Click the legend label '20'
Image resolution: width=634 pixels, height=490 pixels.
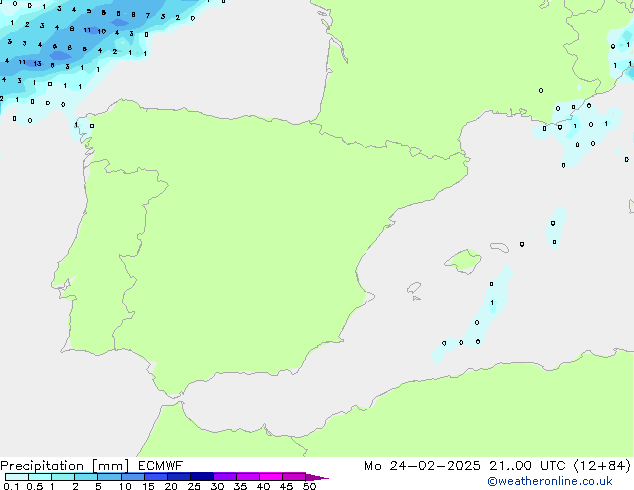click(171, 486)
